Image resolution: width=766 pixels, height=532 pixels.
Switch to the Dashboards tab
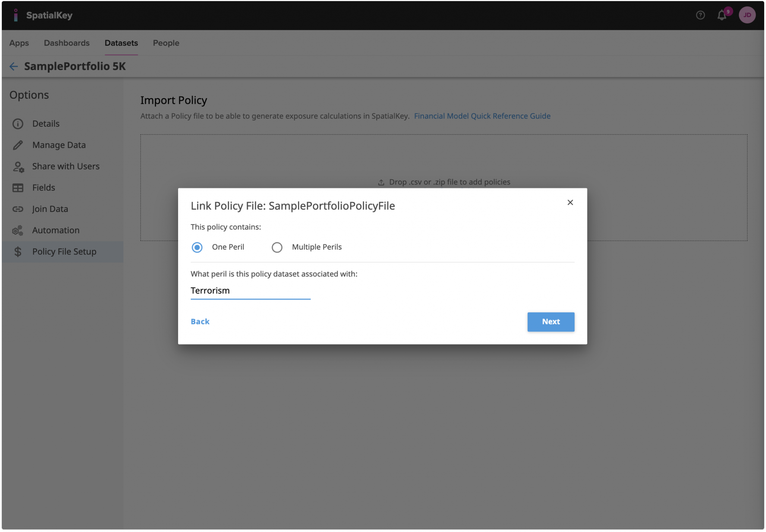coord(67,43)
